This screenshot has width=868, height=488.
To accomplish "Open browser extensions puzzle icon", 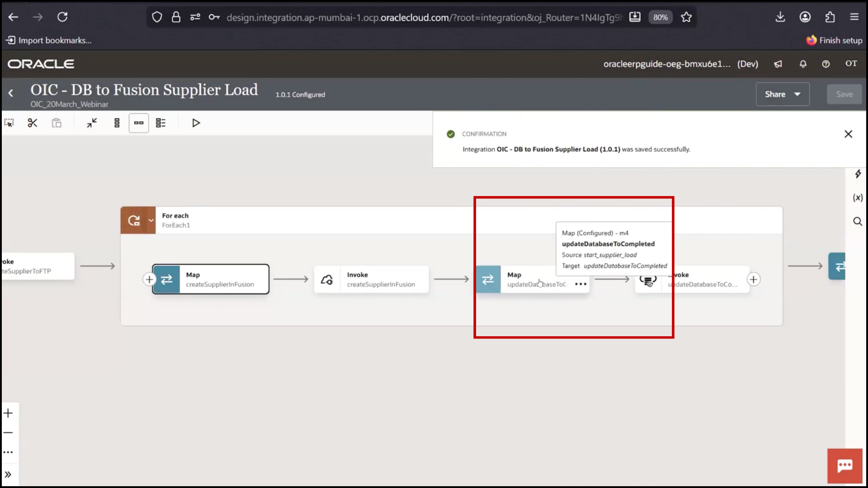I will click(x=830, y=17).
